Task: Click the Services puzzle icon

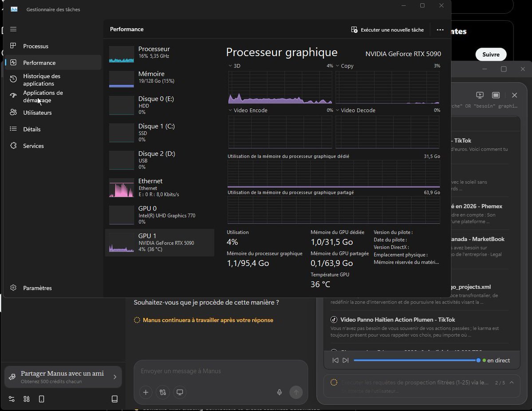Action: click(x=13, y=146)
